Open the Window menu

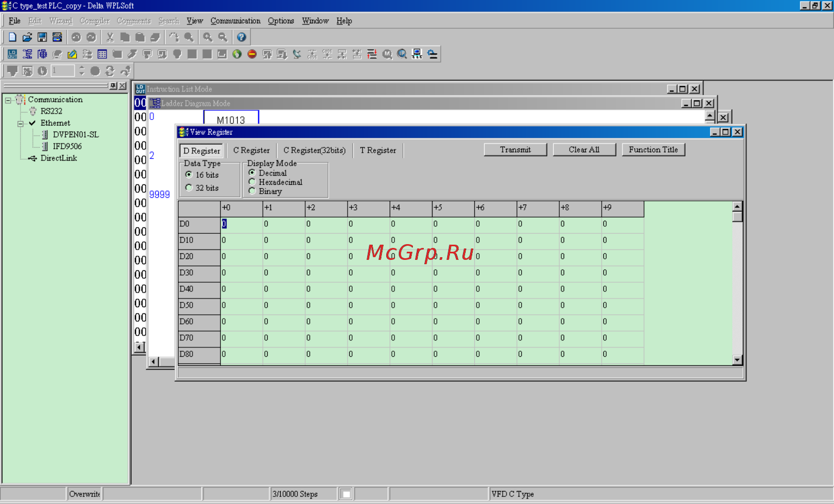[316, 21]
